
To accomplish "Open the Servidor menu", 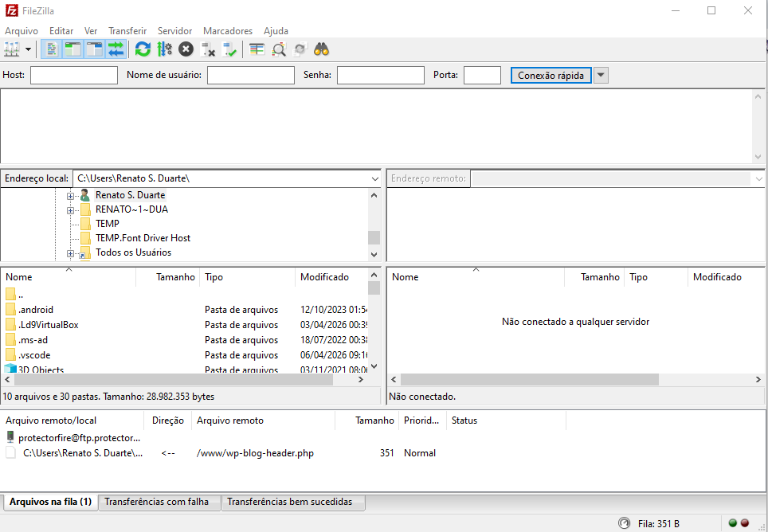I will click(174, 30).
